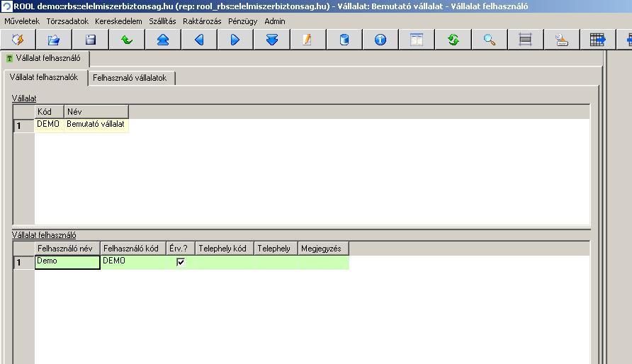Click the grid with blue arrow export icon
632x364 pixels.
point(598,40)
